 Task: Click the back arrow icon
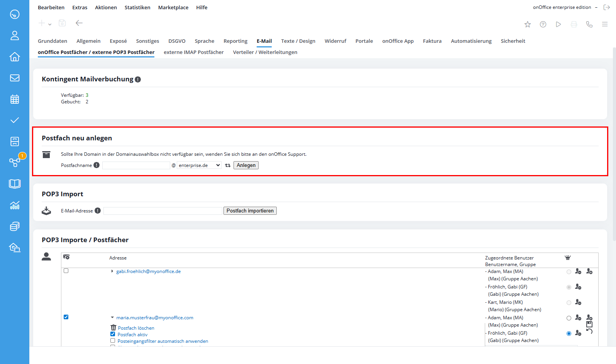click(x=79, y=23)
